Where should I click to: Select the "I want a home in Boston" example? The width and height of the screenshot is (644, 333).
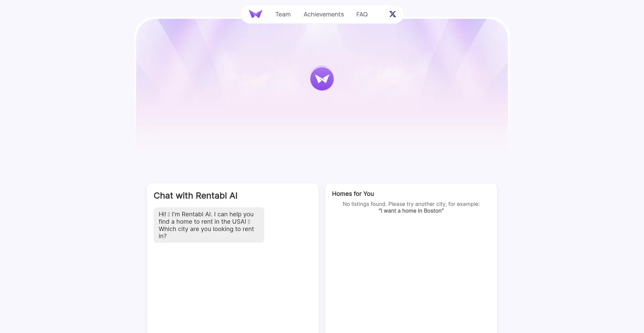pyautogui.click(x=411, y=211)
